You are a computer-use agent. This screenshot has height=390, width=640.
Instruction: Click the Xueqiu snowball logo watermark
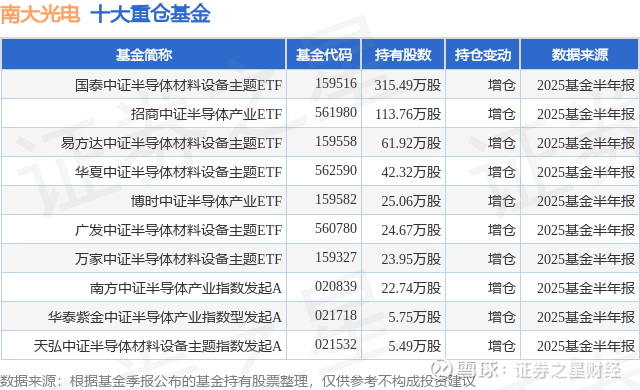point(443,369)
